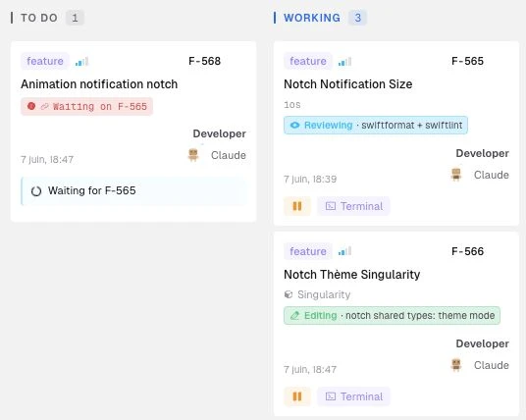Click the feature tag on F-566 card
The height and width of the screenshot is (420, 526).
308,251
